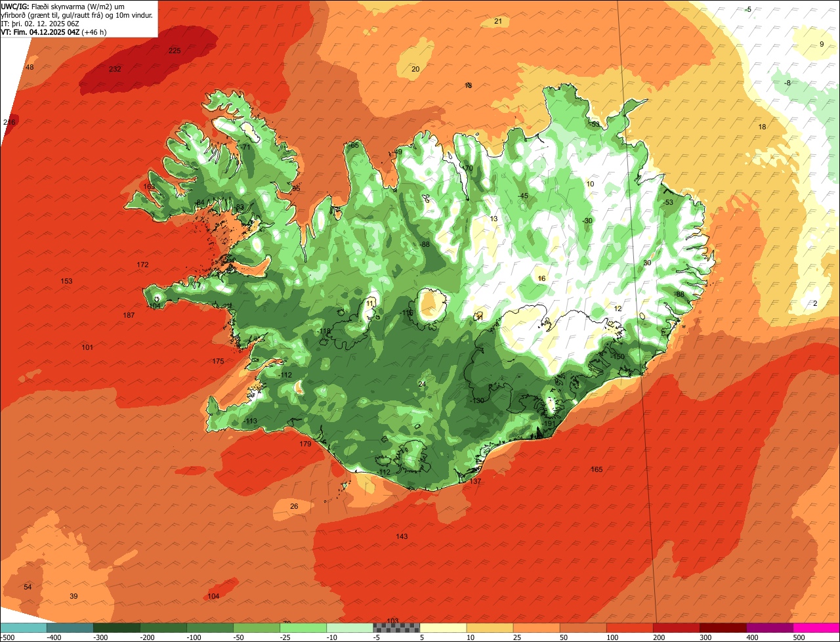
Task: Click the map value 12 north of Vatnajökull
Action: pyautogui.click(x=618, y=309)
